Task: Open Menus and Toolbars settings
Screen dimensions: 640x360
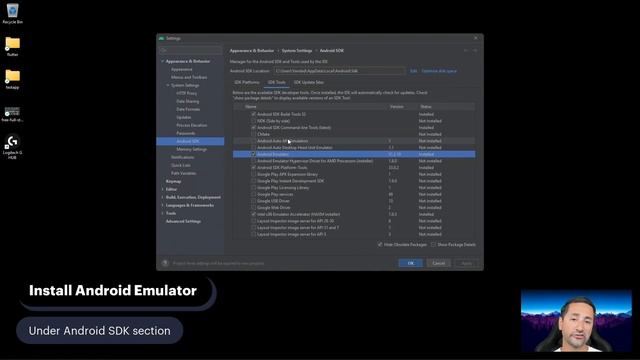Action: pyautogui.click(x=189, y=77)
